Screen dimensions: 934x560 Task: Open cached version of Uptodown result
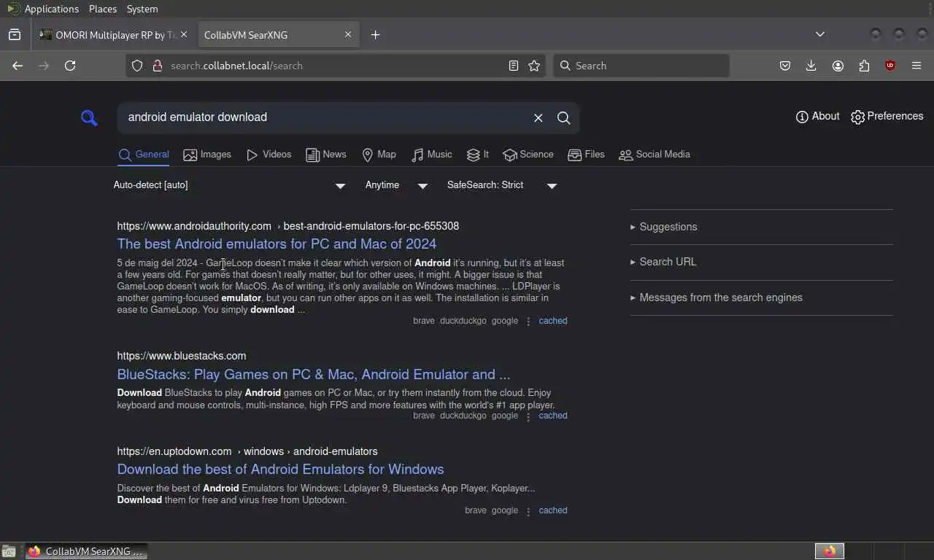pos(552,510)
